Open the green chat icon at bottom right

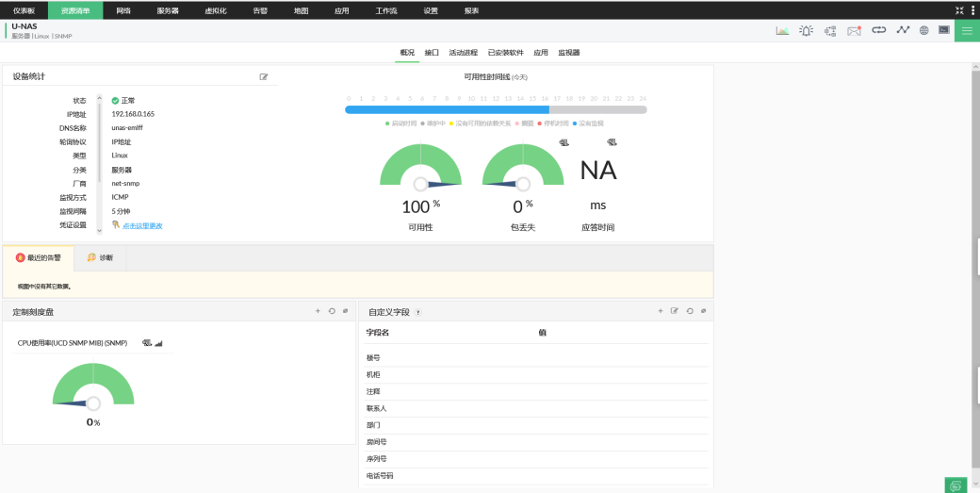coord(955,485)
